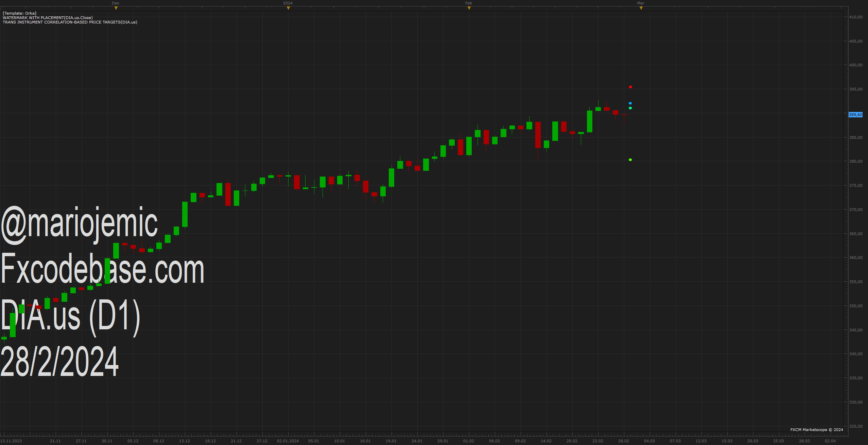Click the 370,00 price axis label
The width and height of the screenshot is (868, 445).
[856, 210]
